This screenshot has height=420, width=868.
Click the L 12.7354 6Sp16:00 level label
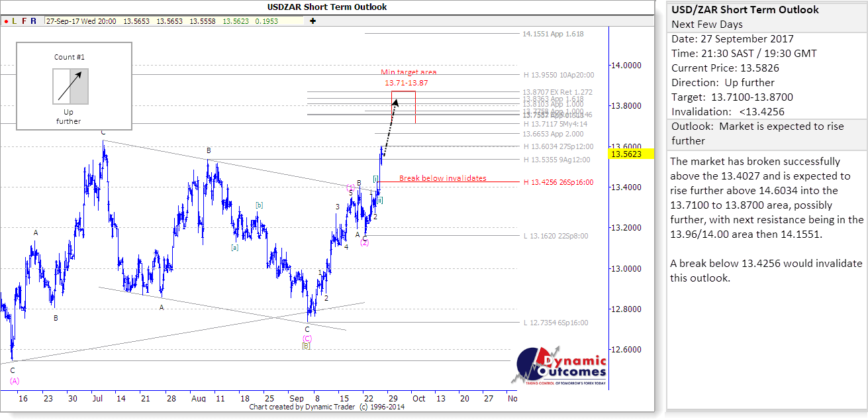click(555, 323)
